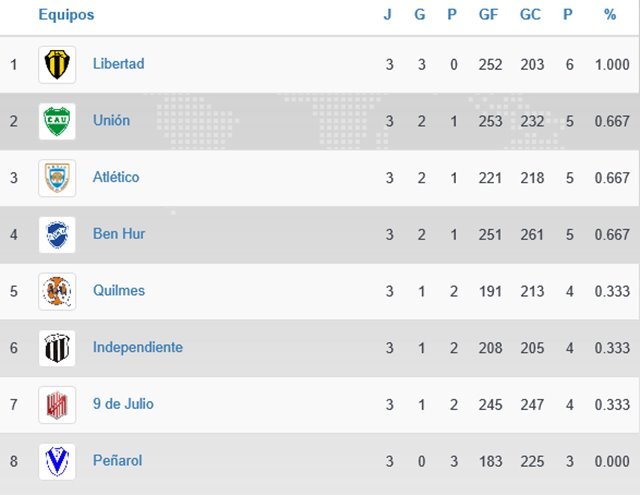The height and width of the screenshot is (495, 640).
Task: Open the Ben Hur team link
Action: click(118, 234)
